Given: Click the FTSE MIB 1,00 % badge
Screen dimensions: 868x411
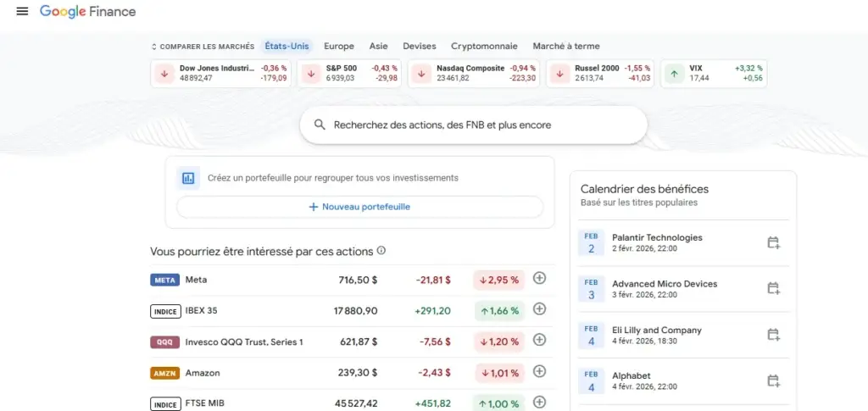Looking at the screenshot, I should [498, 403].
